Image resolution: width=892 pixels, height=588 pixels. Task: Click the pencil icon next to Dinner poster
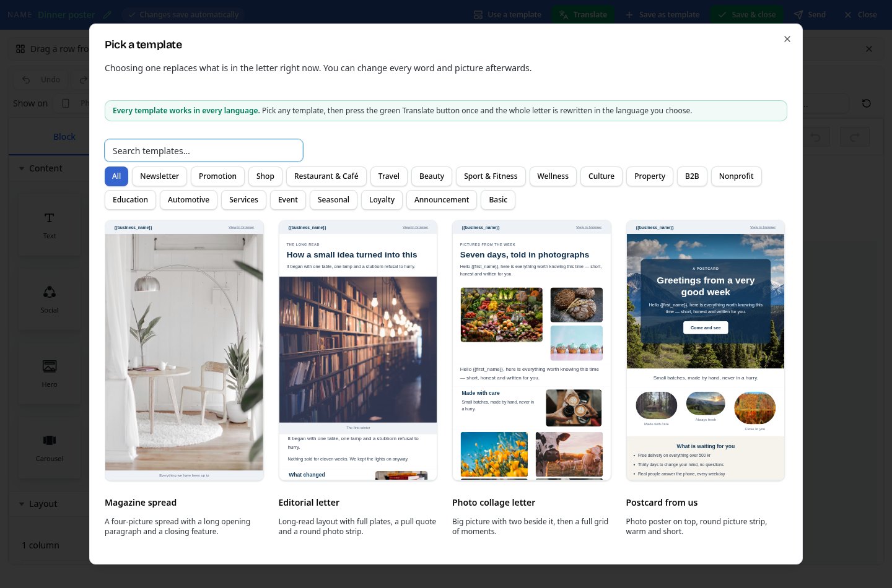pos(107,14)
